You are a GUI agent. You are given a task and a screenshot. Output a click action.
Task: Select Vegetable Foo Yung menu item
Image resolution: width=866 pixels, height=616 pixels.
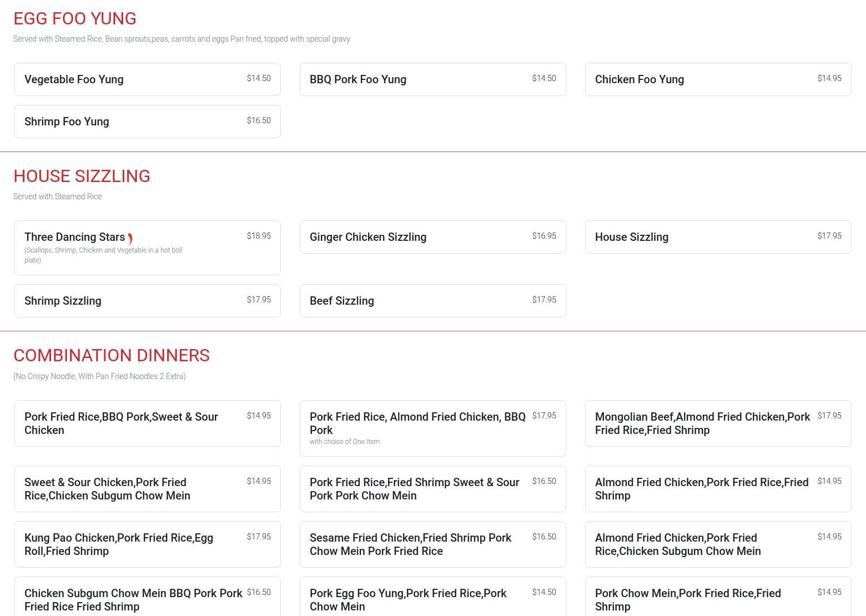point(147,79)
